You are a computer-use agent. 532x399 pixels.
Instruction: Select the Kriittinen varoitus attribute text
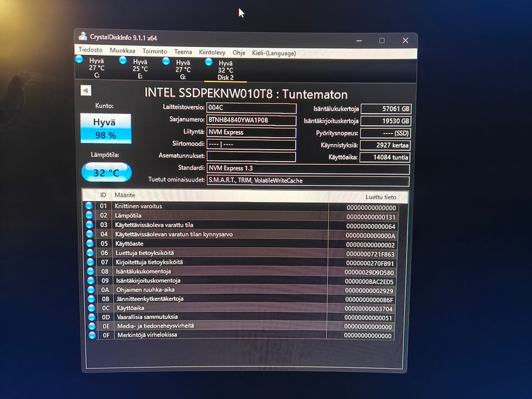click(139, 206)
